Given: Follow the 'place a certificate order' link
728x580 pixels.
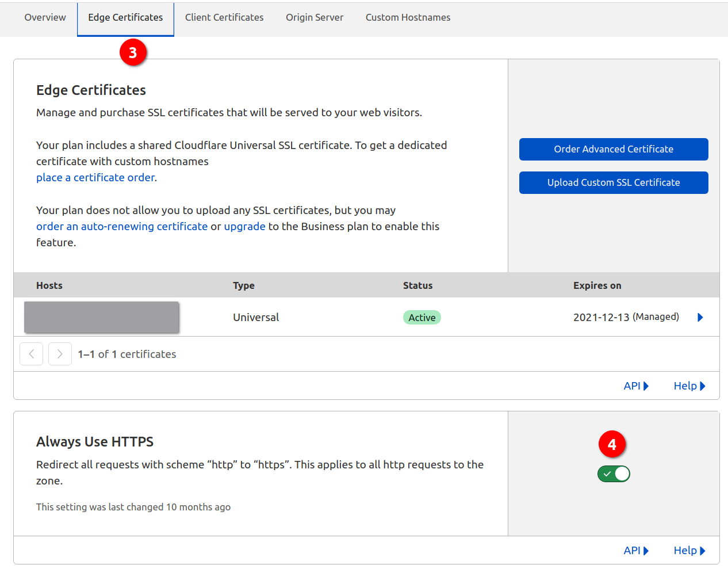Looking at the screenshot, I should [95, 178].
